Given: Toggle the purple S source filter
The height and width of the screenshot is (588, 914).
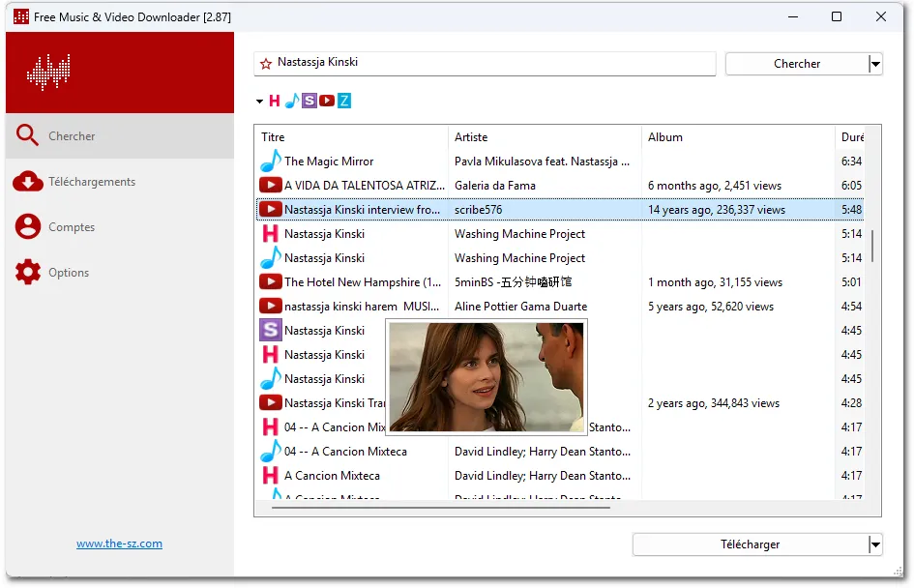Looking at the screenshot, I should 310,101.
